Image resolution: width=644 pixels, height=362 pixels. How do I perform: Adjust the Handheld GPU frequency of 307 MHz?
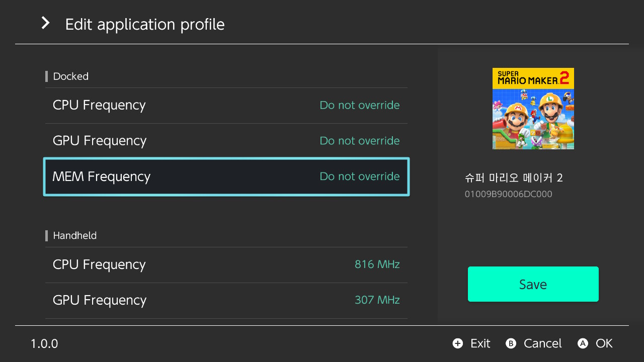click(x=226, y=300)
